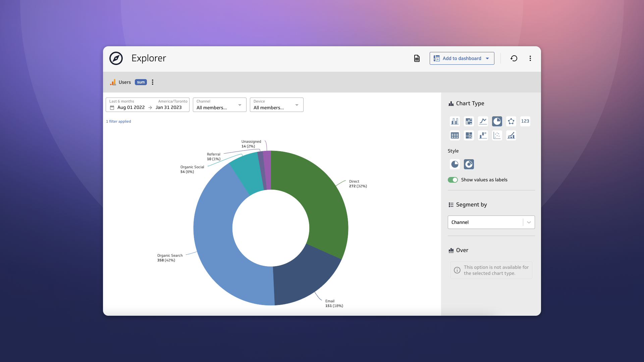Select the bar chart type
The width and height of the screenshot is (644, 362).
click(x=455, y=121)
